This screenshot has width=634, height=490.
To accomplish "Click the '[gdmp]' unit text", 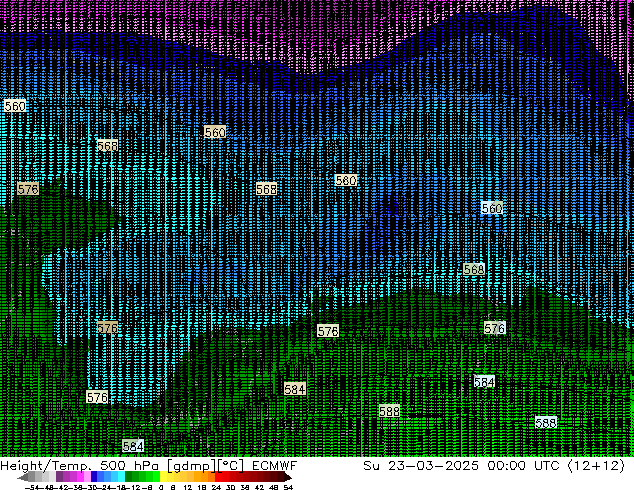I will point(191,466).
